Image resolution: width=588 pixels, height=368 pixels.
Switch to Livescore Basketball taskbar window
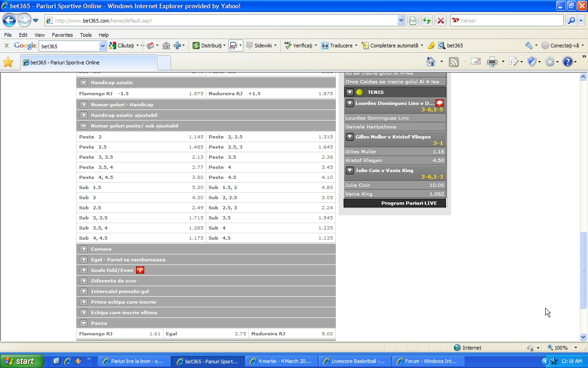coord(355,361)
